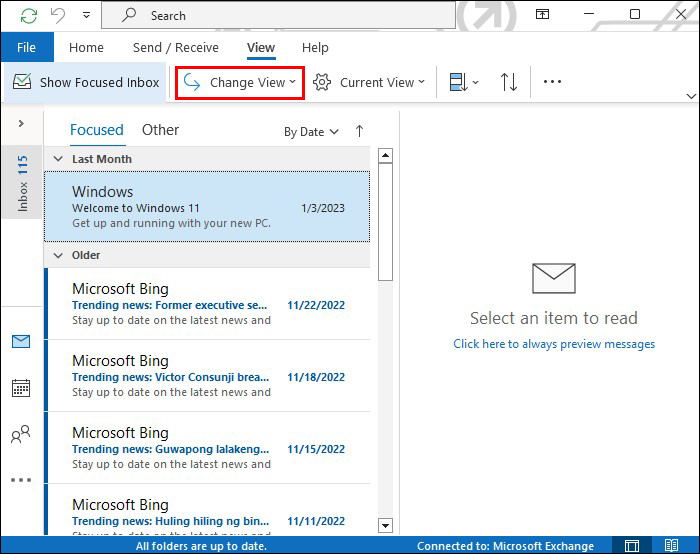Collapse the Older group
Screen dimensions: 700x554
tap(58, 255)
